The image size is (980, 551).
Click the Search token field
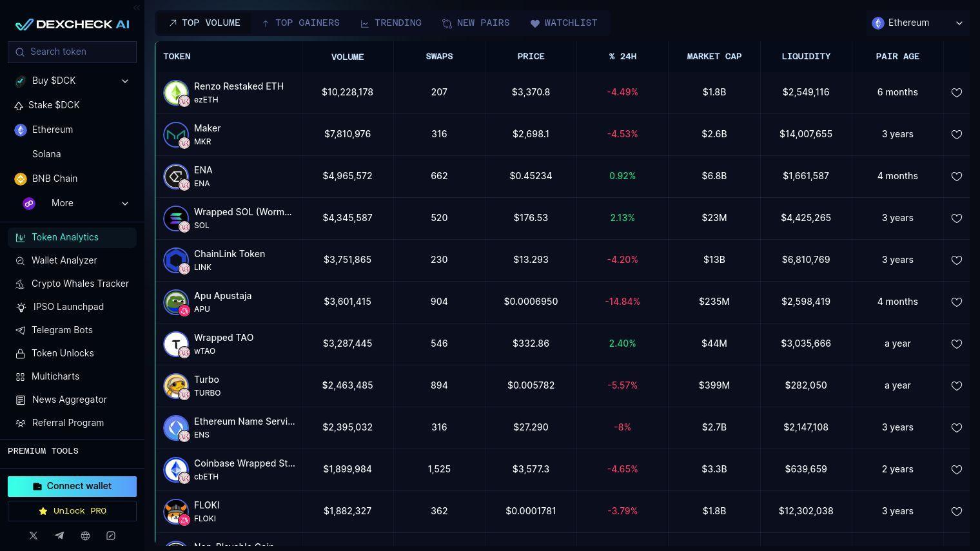[72, 52]
